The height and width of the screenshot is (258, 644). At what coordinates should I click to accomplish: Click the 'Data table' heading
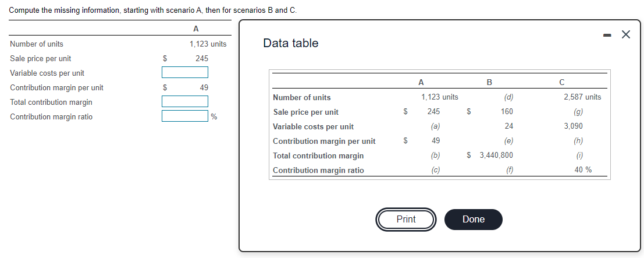tap(291, 43)
